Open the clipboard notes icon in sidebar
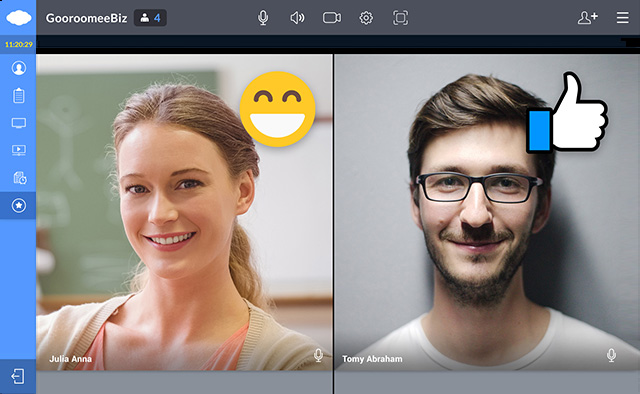Image resolution: width=640 pixels, height=394 pixels. [x=18, y=95]
